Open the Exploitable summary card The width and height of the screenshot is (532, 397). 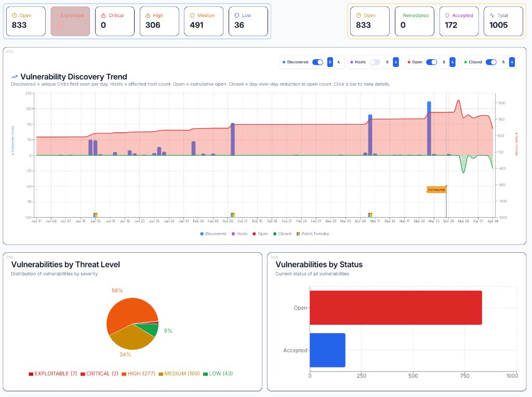70,21
